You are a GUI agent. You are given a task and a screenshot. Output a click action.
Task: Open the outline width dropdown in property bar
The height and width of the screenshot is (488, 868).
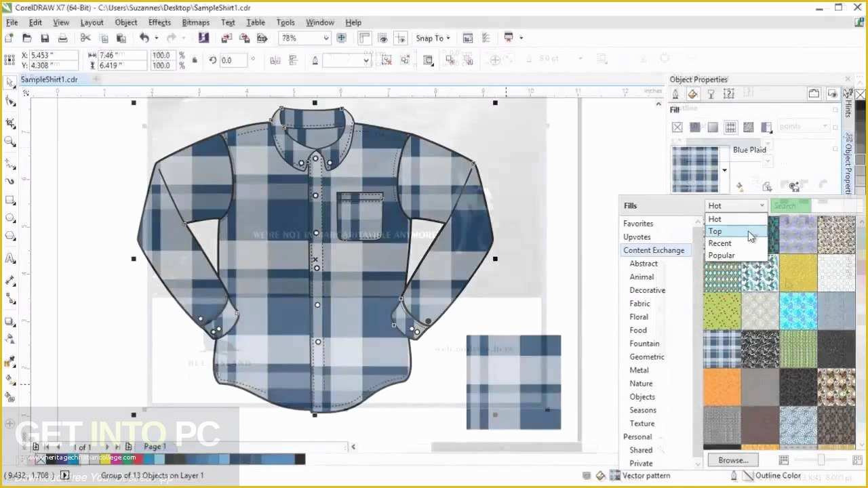coord(366,60)
